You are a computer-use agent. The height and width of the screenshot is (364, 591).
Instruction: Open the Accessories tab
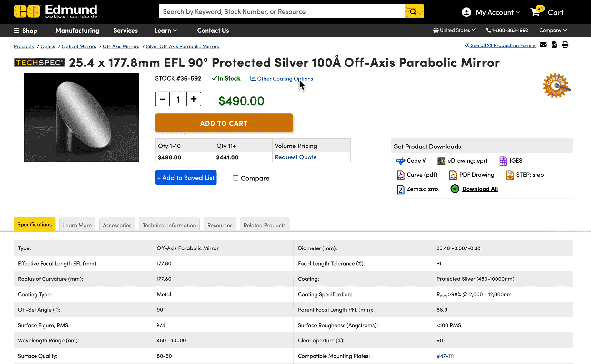[117, 225]
